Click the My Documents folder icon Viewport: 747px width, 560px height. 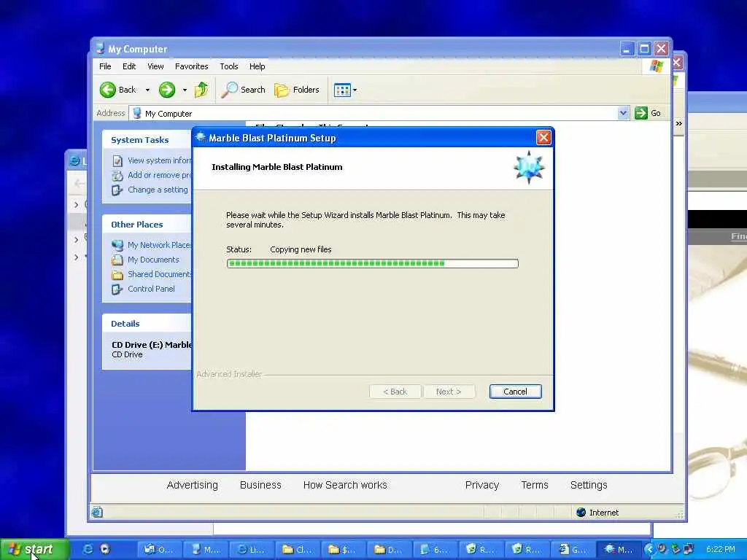tap(117, 260)
